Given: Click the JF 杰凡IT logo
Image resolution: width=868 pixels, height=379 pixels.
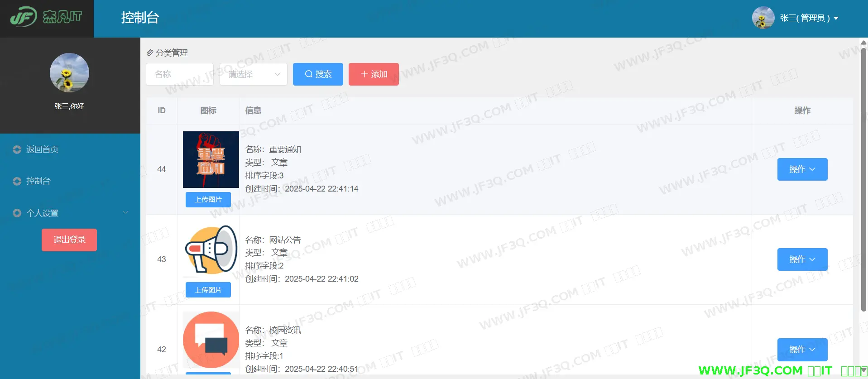Looking at the screenshot, I should 46,17.
